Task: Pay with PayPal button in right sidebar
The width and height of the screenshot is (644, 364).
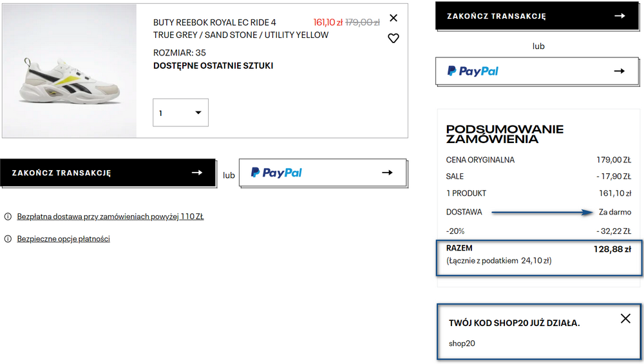Action: (x=537, y=71)
